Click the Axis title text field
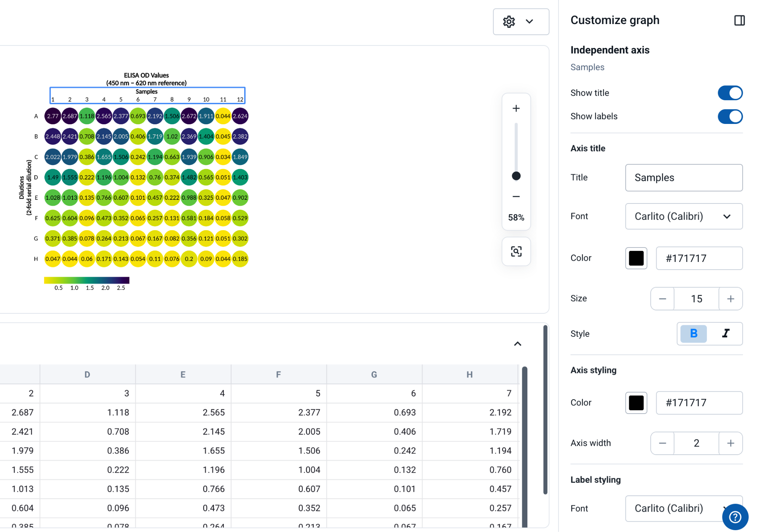Screen dimensions: 758x532 point(684,178)
